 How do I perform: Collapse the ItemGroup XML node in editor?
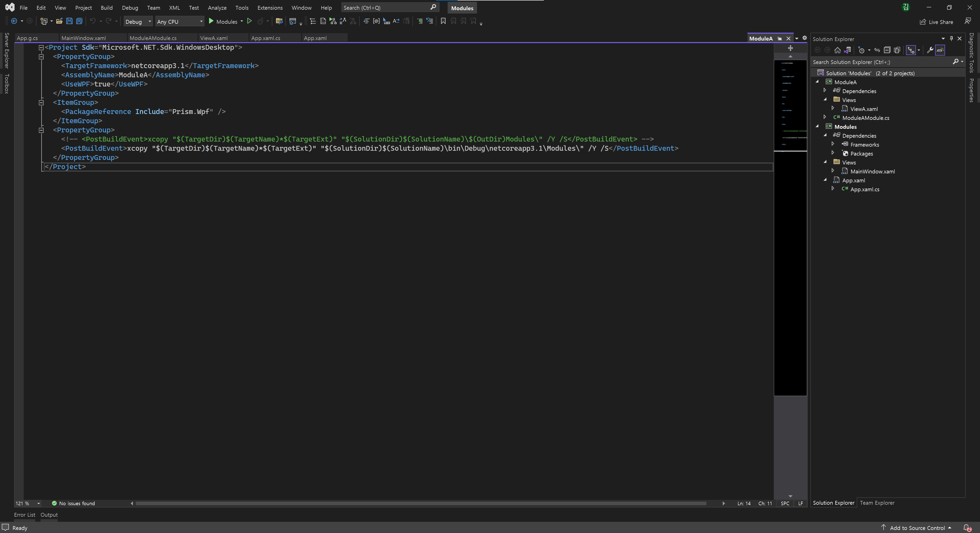(41, 103)
